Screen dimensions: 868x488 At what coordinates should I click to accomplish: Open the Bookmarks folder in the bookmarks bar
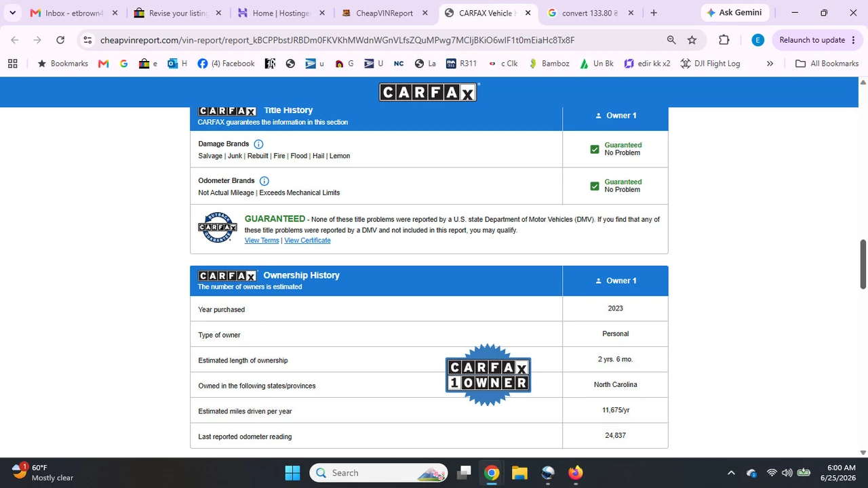tap(63, 64)
